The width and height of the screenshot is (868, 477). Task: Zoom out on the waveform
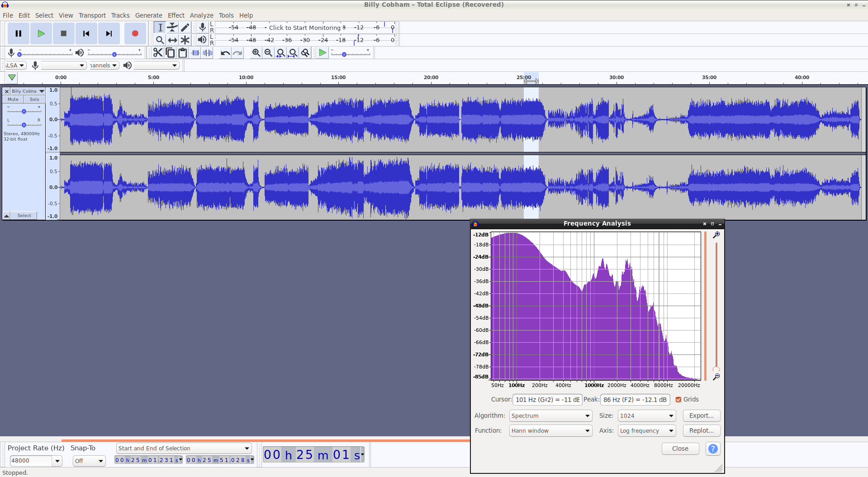(x=269, y=53)
